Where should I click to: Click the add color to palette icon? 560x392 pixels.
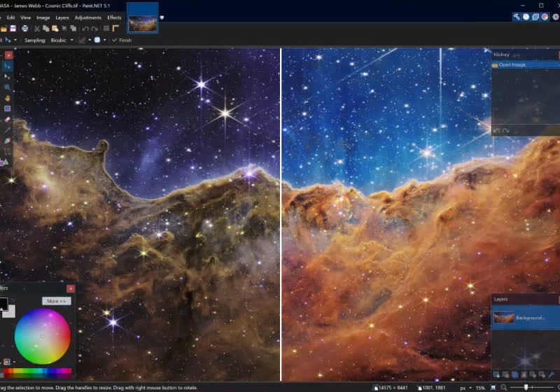coord(7,362)
